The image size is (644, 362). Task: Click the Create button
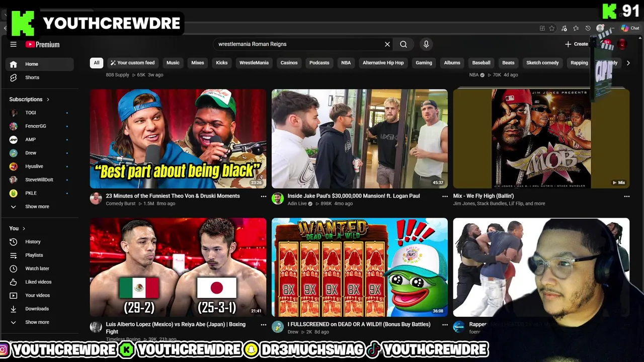[577, 44]
